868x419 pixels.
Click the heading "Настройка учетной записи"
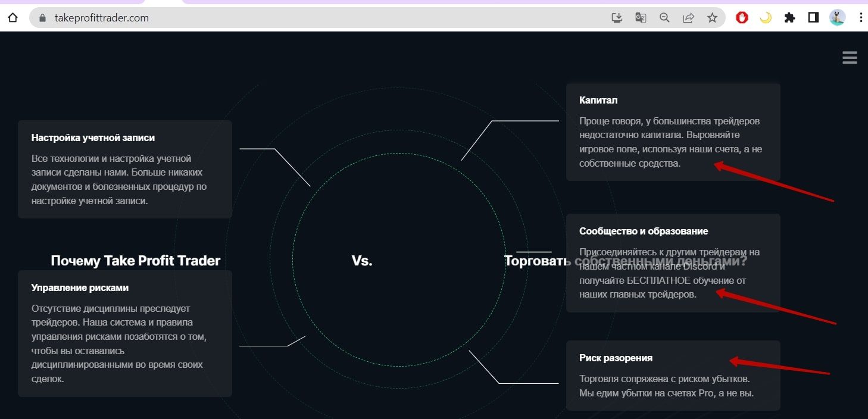tap(93, 137)
